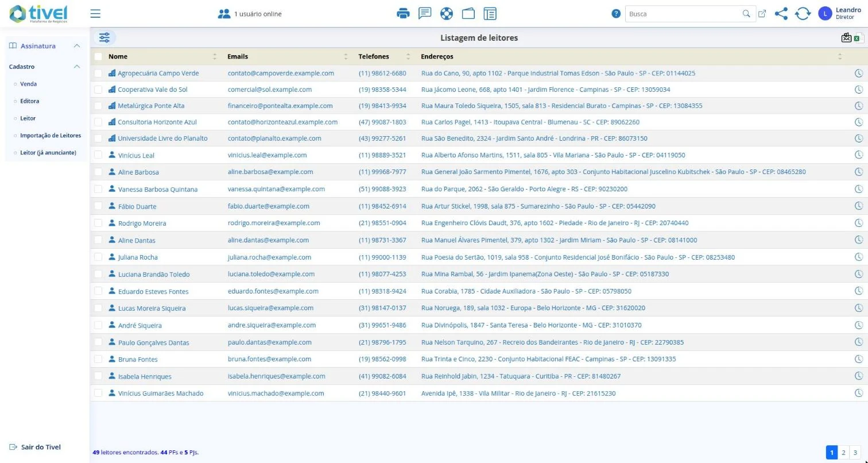Sort by the Endereços column arrows
The width and height of the screenshot is (868, 463).
840,56
